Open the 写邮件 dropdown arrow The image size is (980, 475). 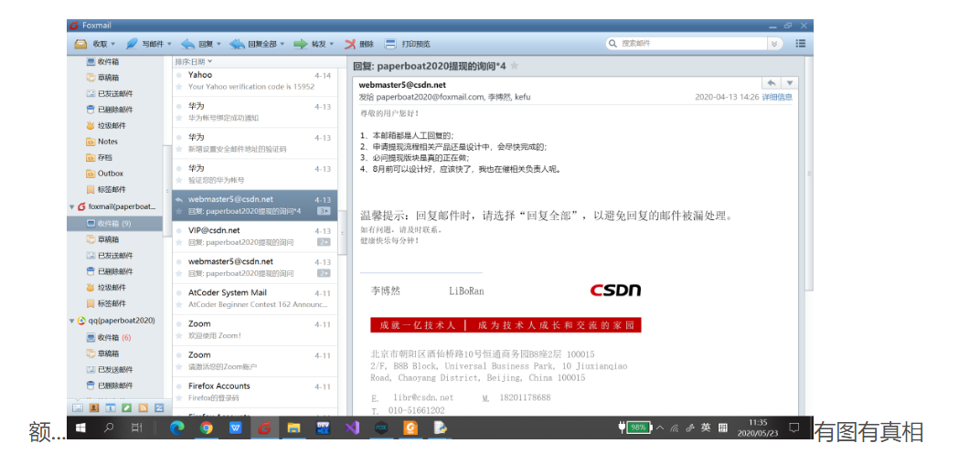pos(169,45)
